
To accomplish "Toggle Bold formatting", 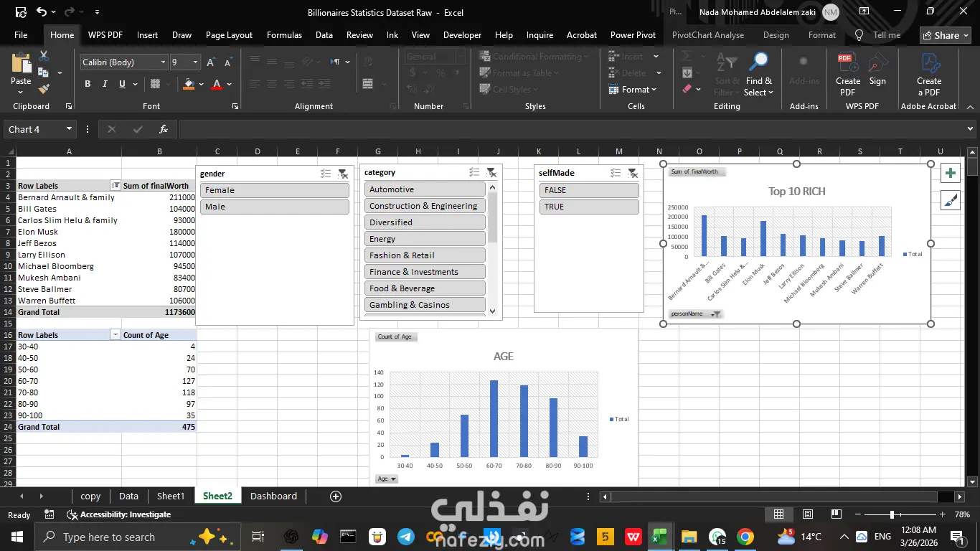I will point(88,84).
